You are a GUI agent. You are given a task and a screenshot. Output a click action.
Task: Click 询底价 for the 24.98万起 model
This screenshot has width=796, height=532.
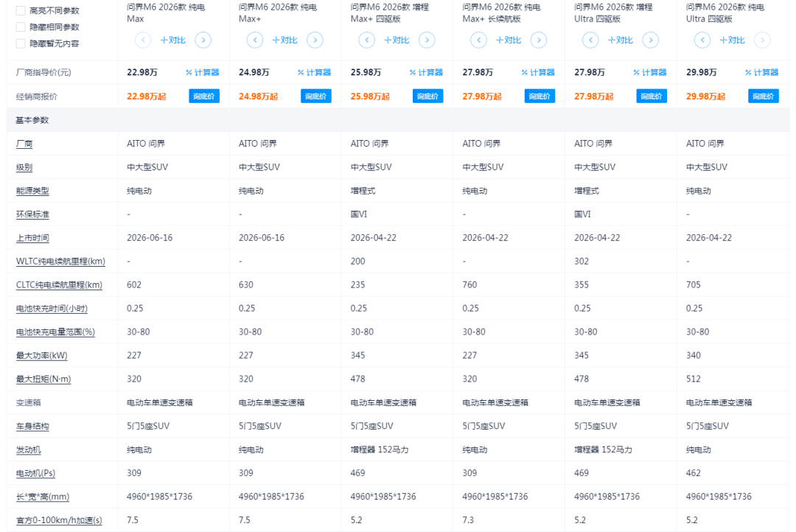click(315, 96)
